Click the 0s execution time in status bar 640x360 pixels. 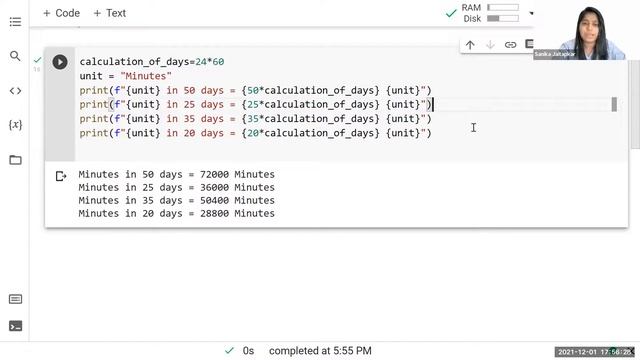click(248, 351)
